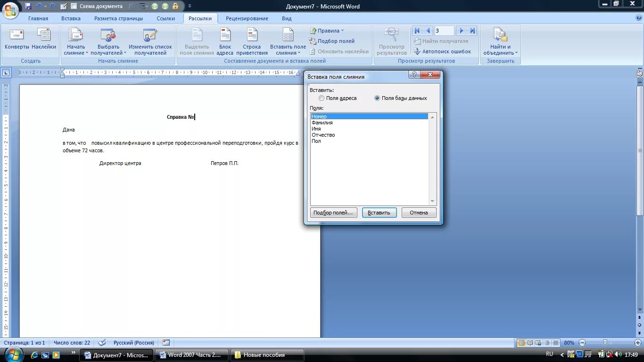The image size is (644, 362).
Task: Open the Наклейки labels tool
Action: (x=44, y=39)
